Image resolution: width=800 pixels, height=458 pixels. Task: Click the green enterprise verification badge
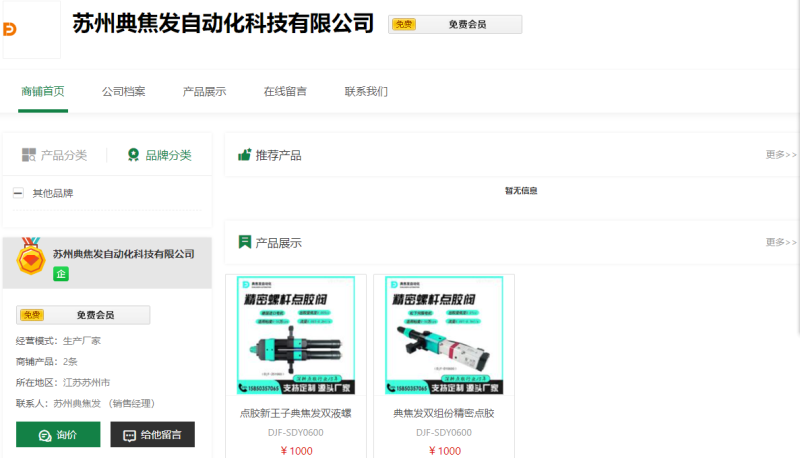coord(61,274)
